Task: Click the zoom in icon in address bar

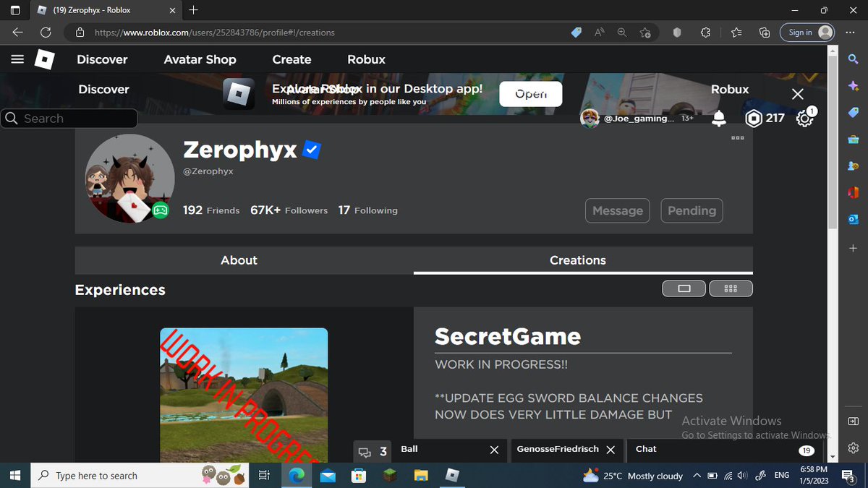Action: coord(622,33)
